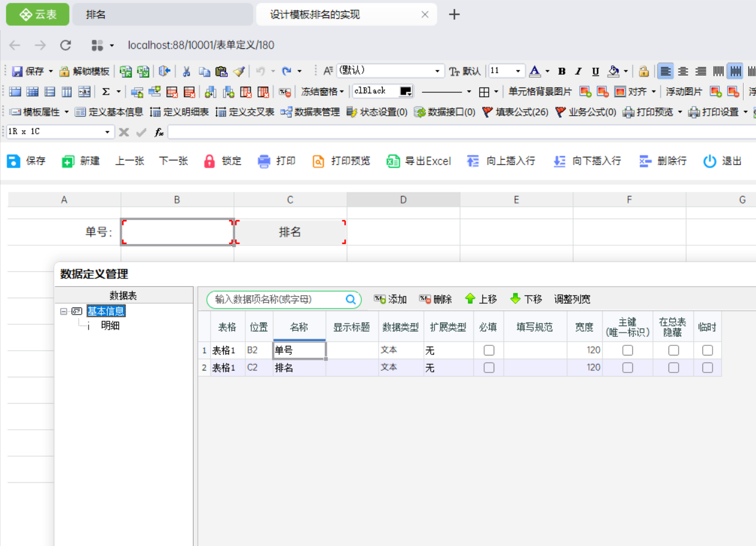
Task: Switch to the 设计模板排名的实现 tab
Action: 346,14
